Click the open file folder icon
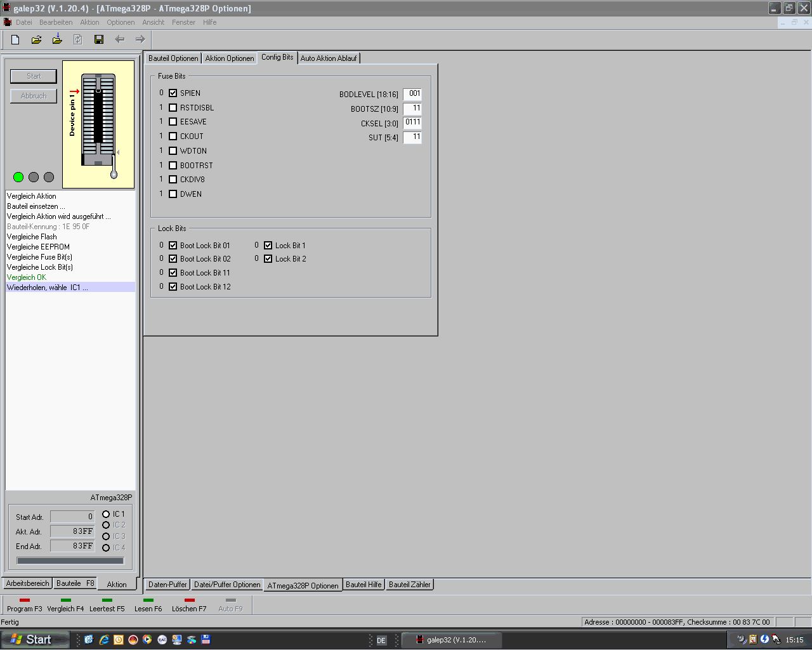 [36, 39]
